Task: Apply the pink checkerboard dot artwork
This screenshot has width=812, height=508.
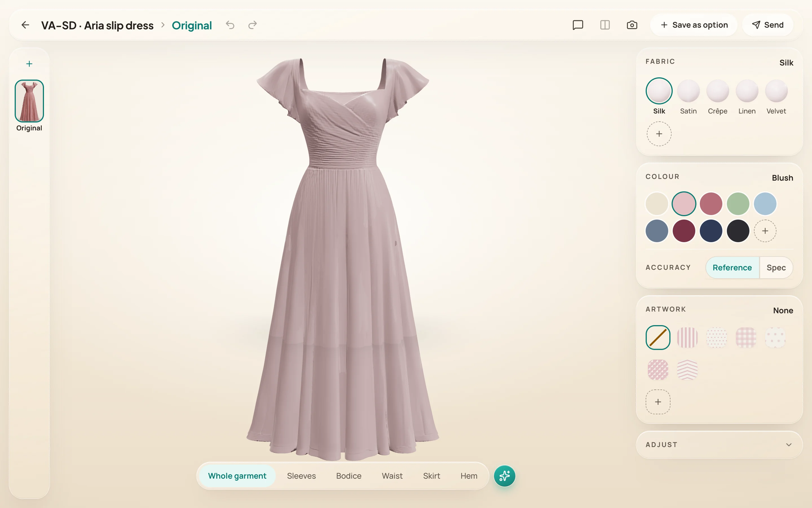Action: (658, 370)
